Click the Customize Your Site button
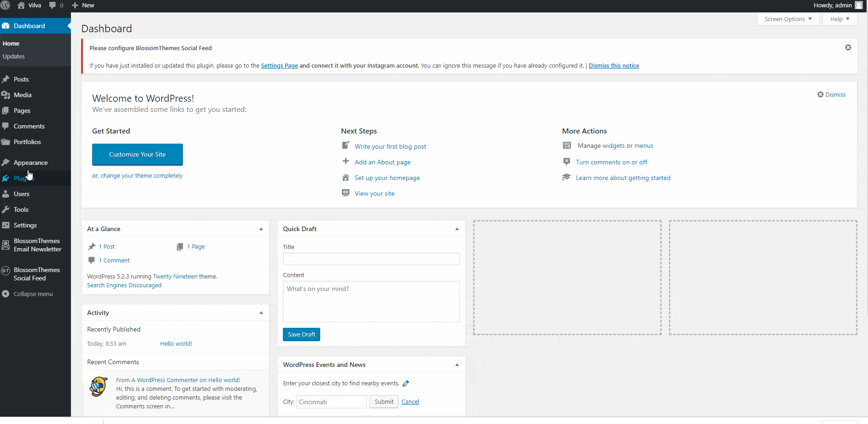 pyautogui.click(x=137, y=155)
